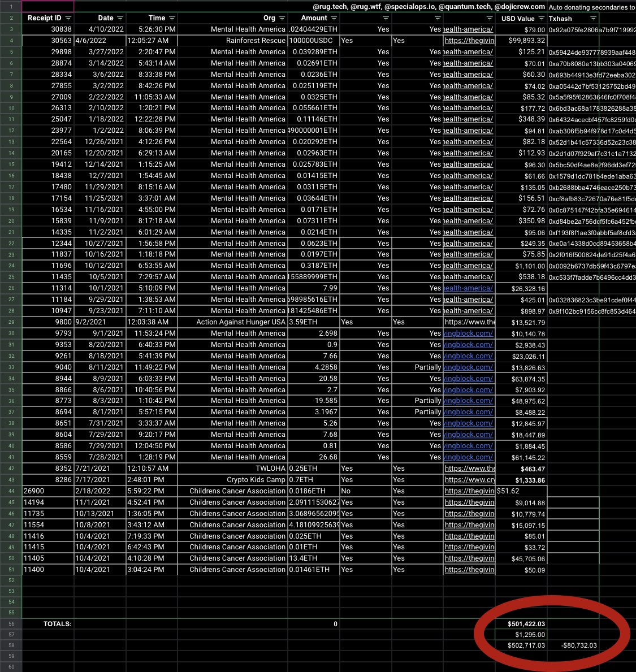Select USD value cell '$51.62'
Image resolution: width=636 pixels, height=672 pixels.
click(521, 491)
